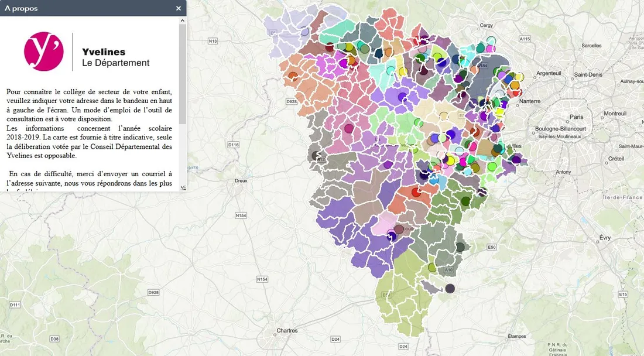644x356 pixels.
Task: Click the Cergy label on the map
Action: click(x=487, y=25)
